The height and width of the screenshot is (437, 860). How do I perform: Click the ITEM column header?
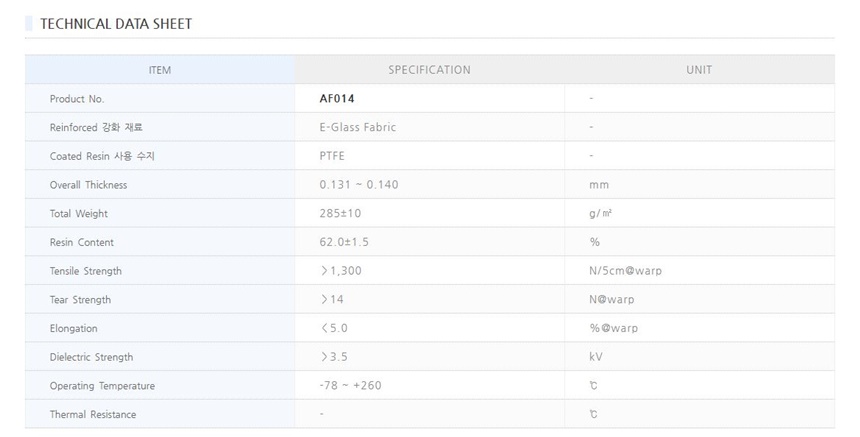pyautogui.click(x=160, y=70)
